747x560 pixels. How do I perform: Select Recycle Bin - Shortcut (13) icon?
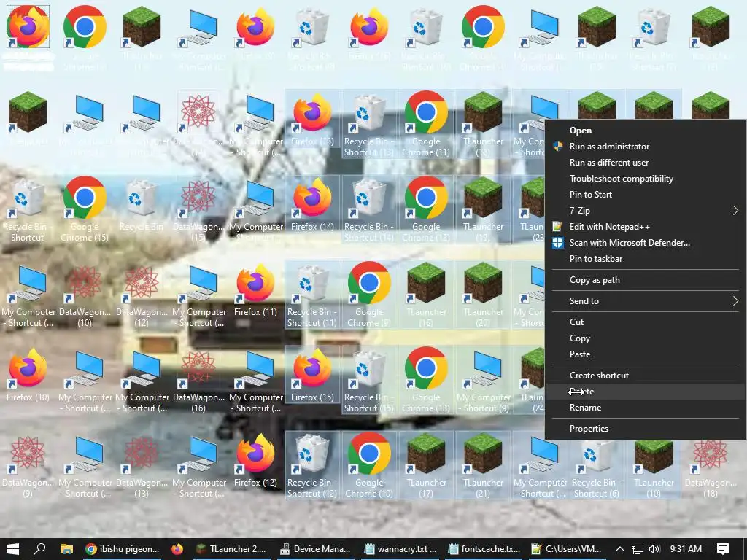click(369, 122)
